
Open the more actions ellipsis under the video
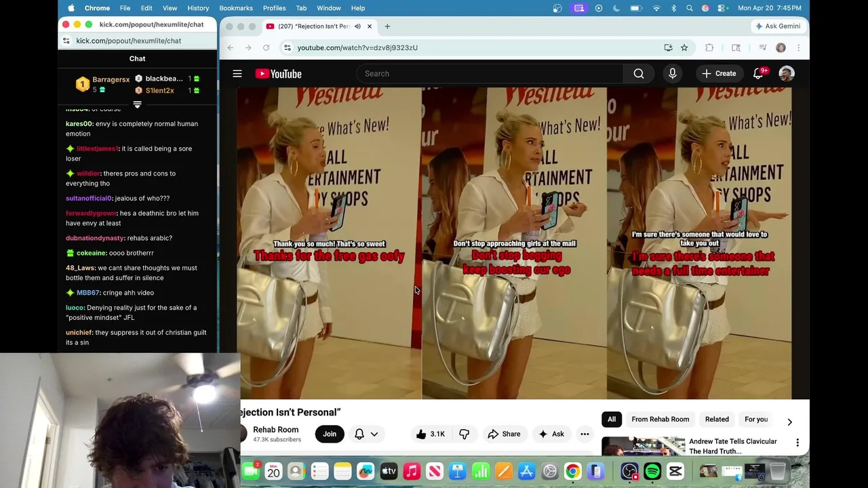tap(585, 434)
